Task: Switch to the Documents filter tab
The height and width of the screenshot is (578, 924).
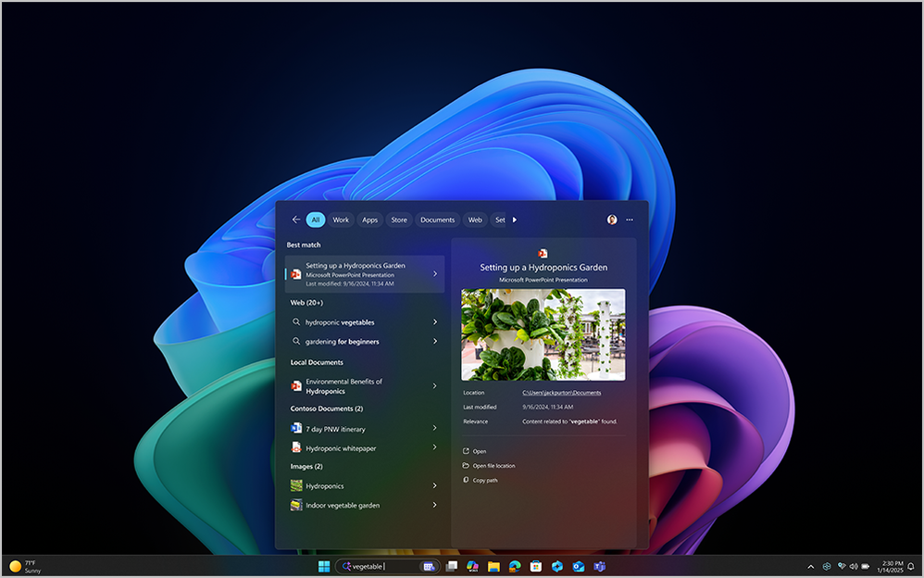Action: coord(437,220)
